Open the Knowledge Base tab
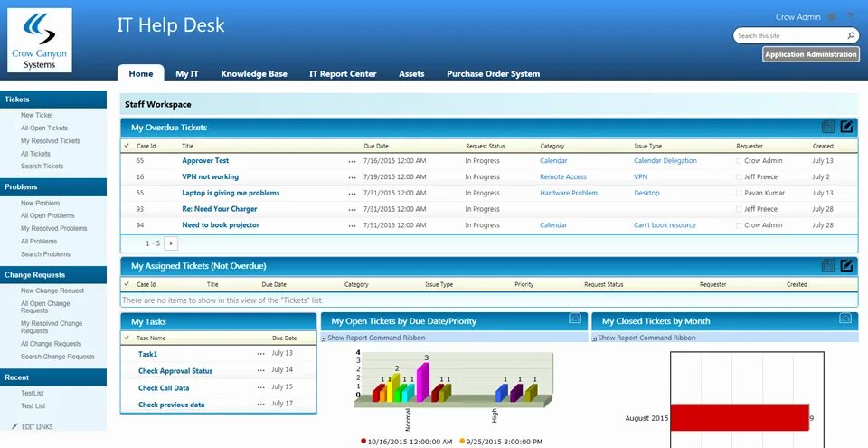This screenshot has height=448, width=868. tap(254, 73)
